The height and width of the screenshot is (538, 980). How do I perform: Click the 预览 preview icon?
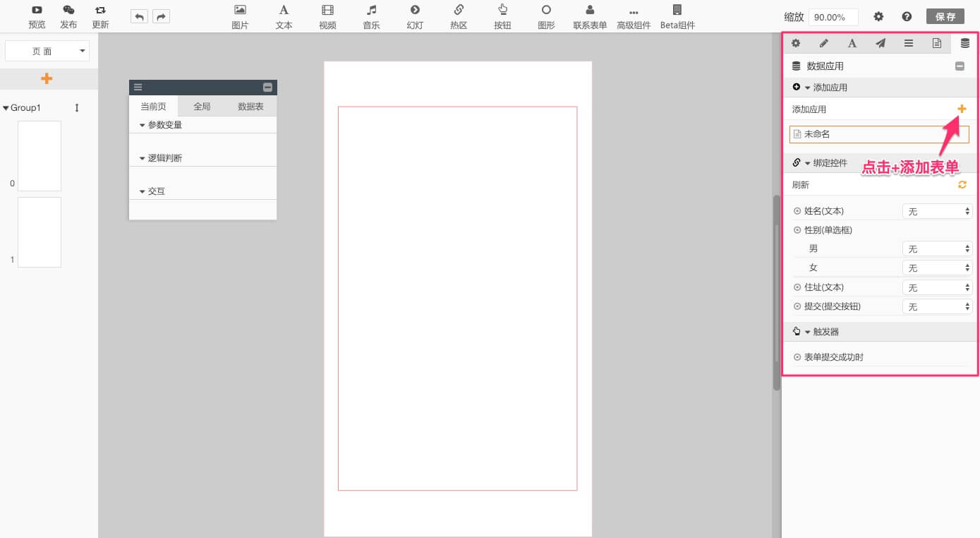[x=37, y=11]
